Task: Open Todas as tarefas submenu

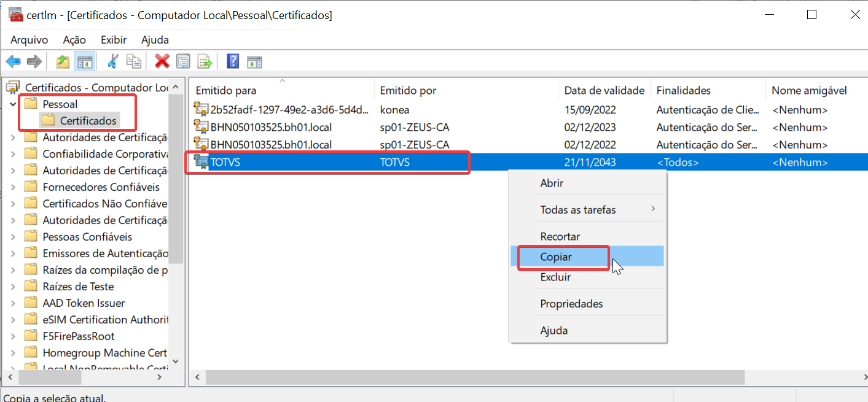Action: [587, 210]
